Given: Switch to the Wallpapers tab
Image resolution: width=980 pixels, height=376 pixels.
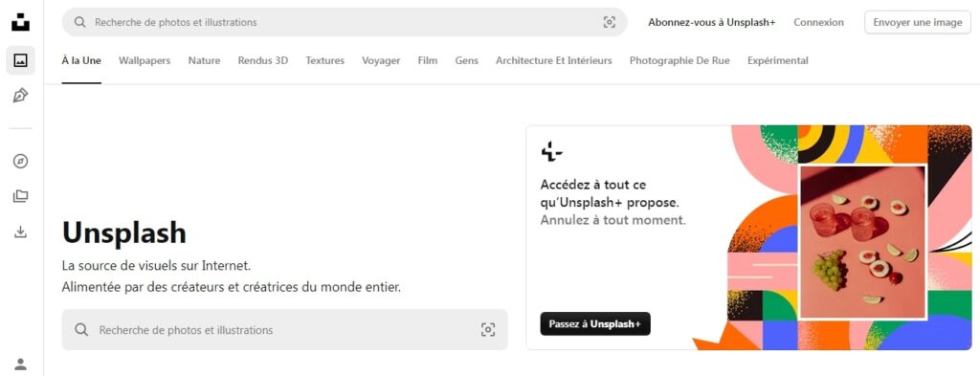Looking at the screenshot, I should click(x=145, y=60).
